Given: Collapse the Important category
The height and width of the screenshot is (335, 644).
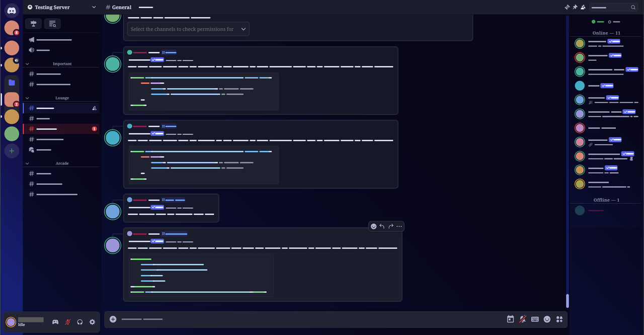Looking at the screenshot, I should 61,64.
